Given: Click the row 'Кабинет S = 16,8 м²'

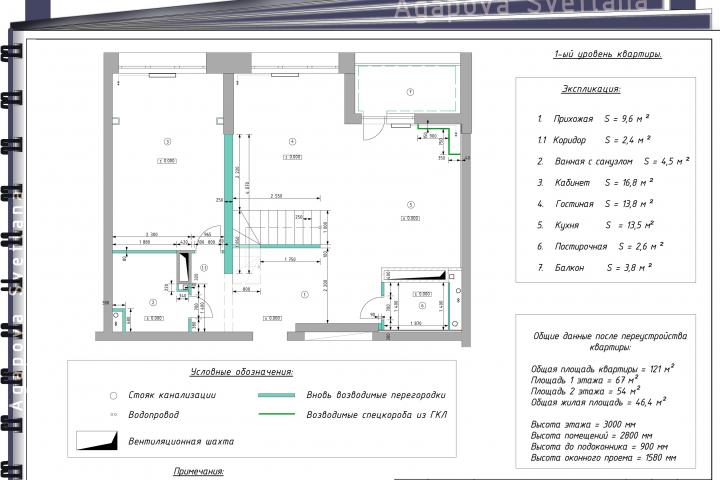Looking at the screenshot, I should coord(595,182).
